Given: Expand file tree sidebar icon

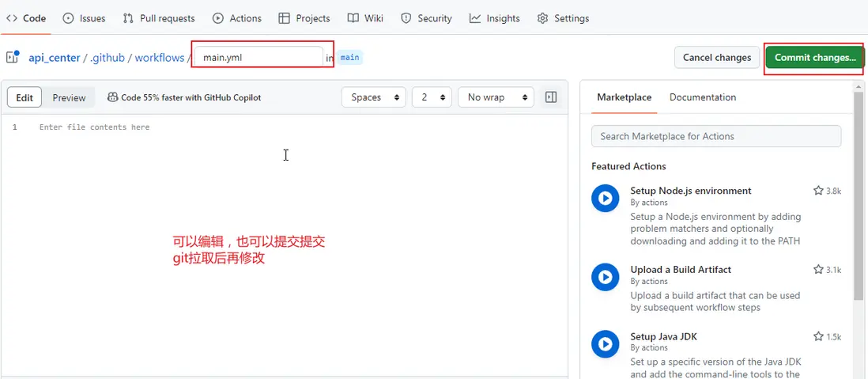Looking at the screenshot, I should click(x=12, y=57).
